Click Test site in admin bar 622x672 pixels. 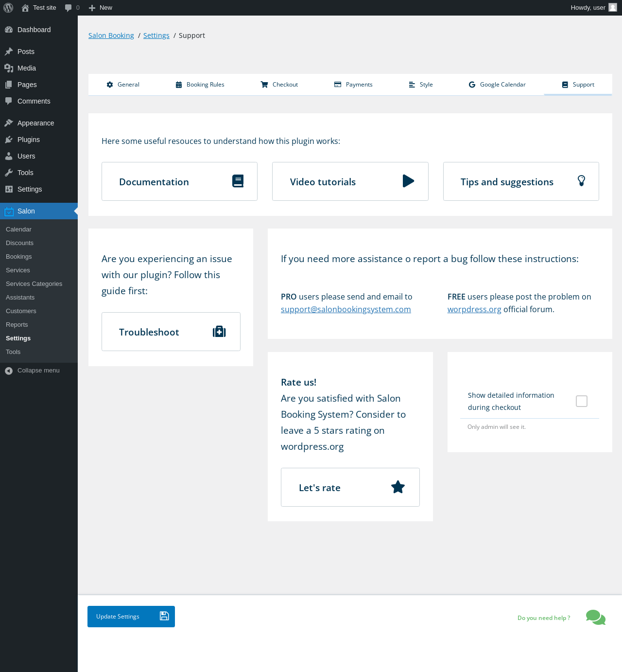coord(45,8)
